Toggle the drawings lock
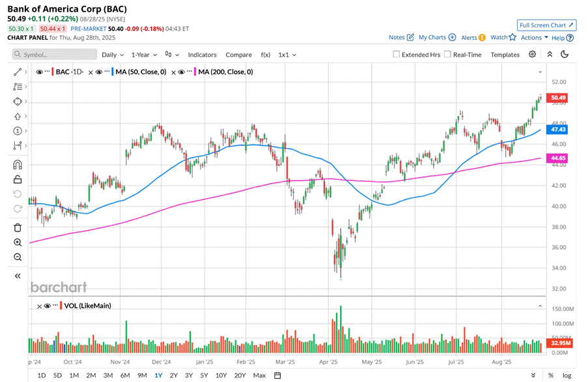The image size is (588, 382). (17, 179)
